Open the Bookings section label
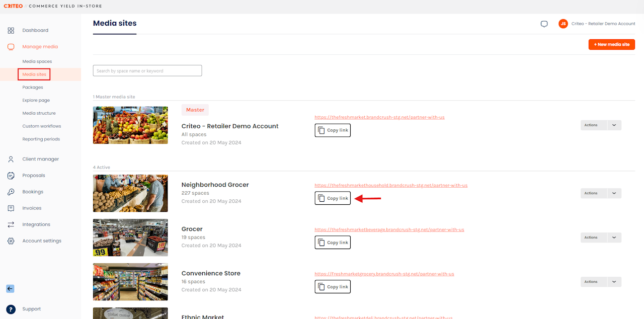 click(33, 192)
